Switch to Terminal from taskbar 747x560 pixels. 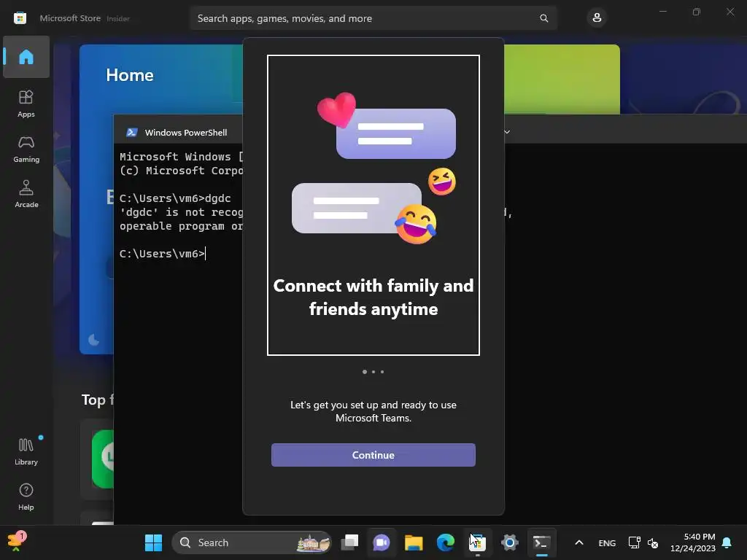542,542
